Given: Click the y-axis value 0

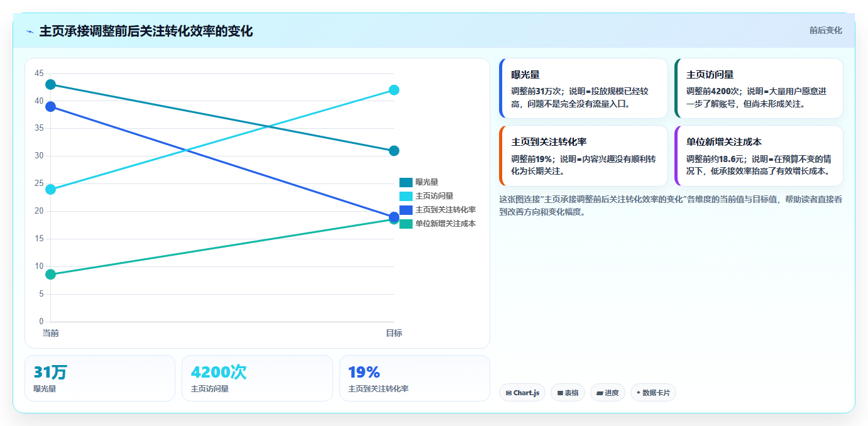Looking at the screenshot, I should coord(41,322).
